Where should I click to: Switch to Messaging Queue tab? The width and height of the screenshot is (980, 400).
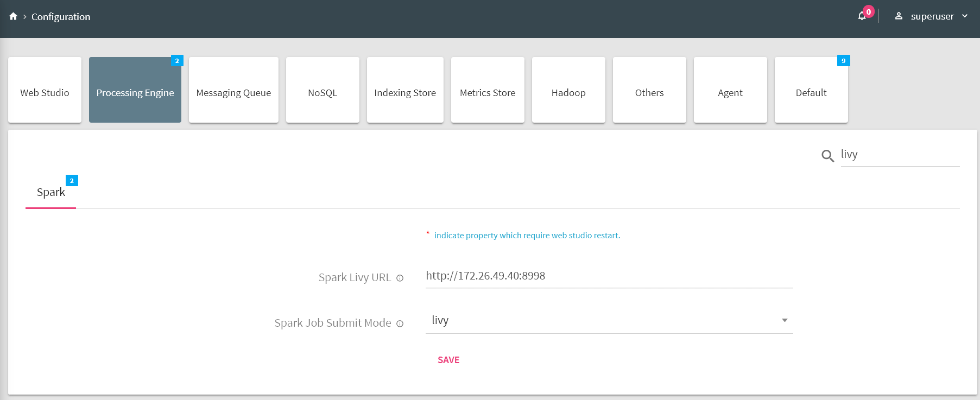click(233, 90)
